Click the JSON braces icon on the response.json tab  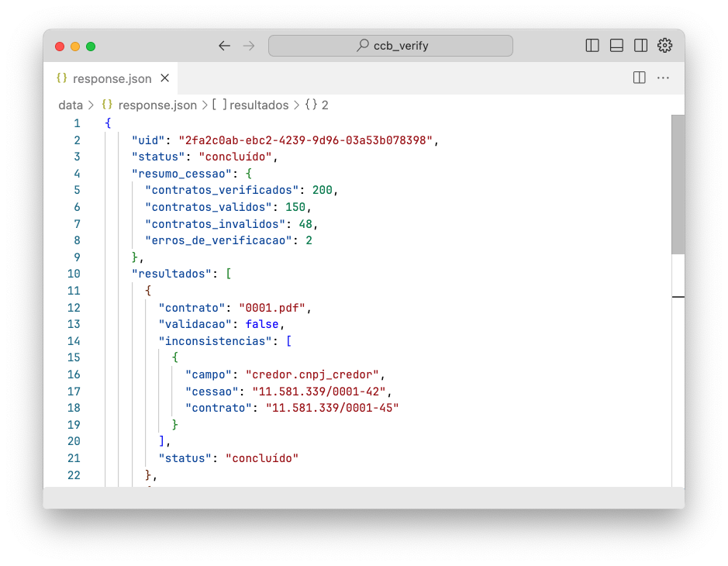click(60, 78)
